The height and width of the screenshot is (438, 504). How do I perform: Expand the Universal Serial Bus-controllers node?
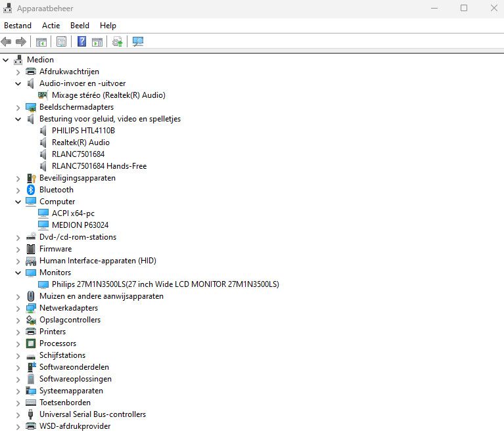pyautogui.click(x=18, y=414)
